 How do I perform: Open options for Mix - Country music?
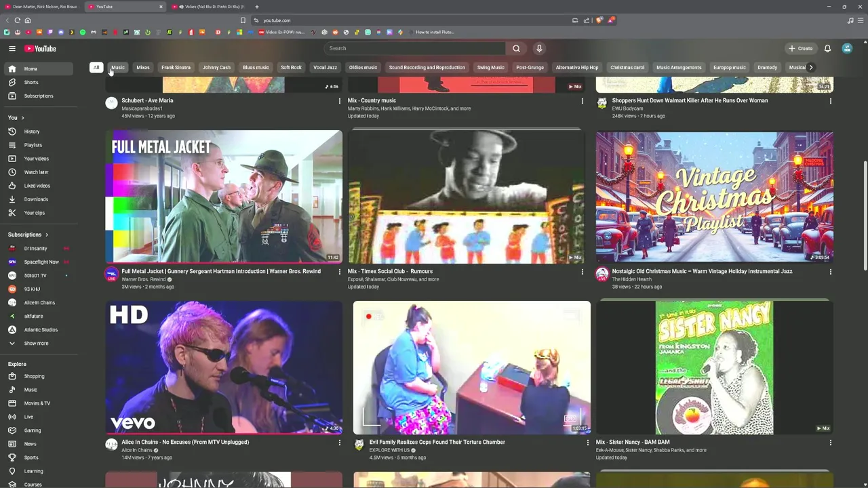[x=582, y=101]
